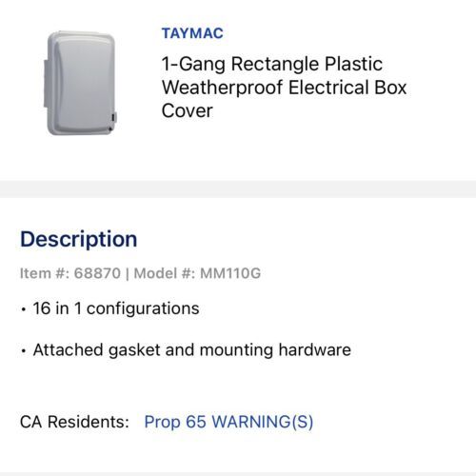This screenshot has height=476, width=476.
Task: Click the bullet dot before '16 in 1'
Action: [x=23, y=309]
